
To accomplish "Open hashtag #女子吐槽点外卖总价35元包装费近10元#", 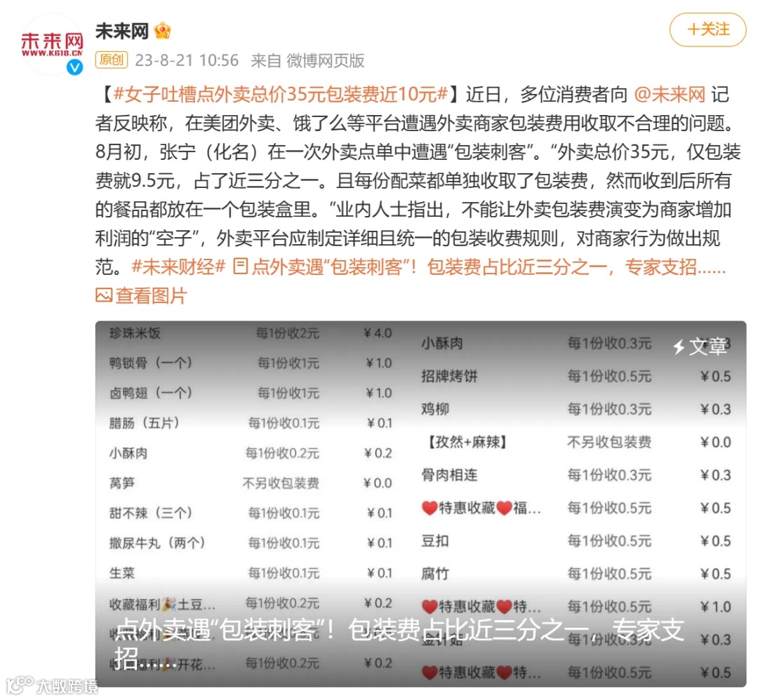I will tap(280, 94).
